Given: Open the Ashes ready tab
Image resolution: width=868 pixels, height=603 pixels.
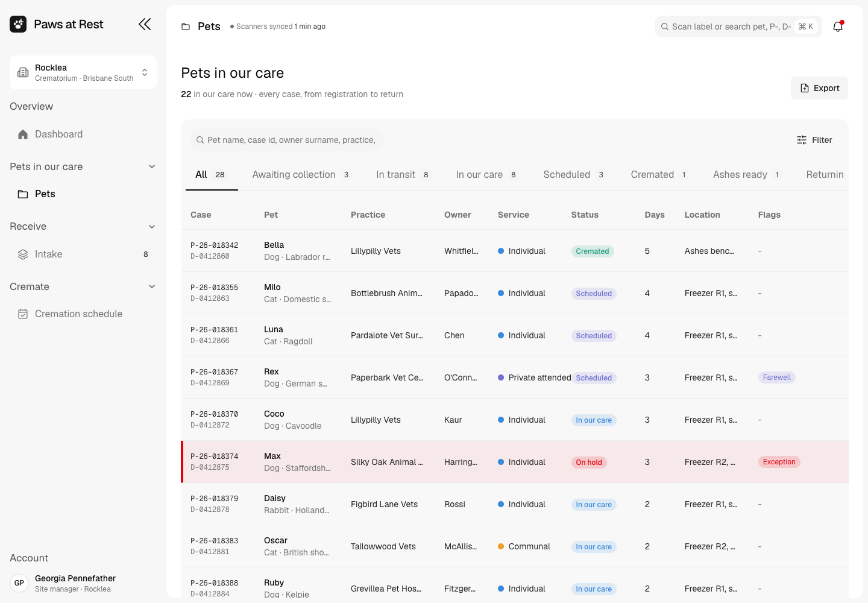Looking at the screenshot, I should pyautogui.click(x=747, y=175).
